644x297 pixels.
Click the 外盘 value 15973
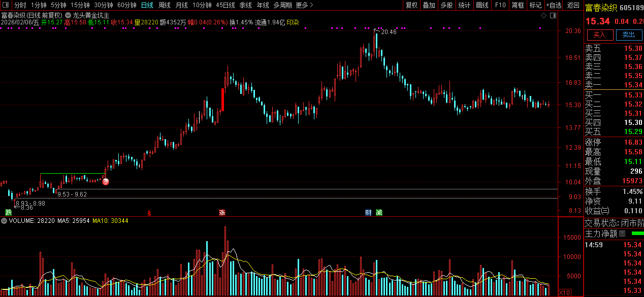[x=631, y=181]
